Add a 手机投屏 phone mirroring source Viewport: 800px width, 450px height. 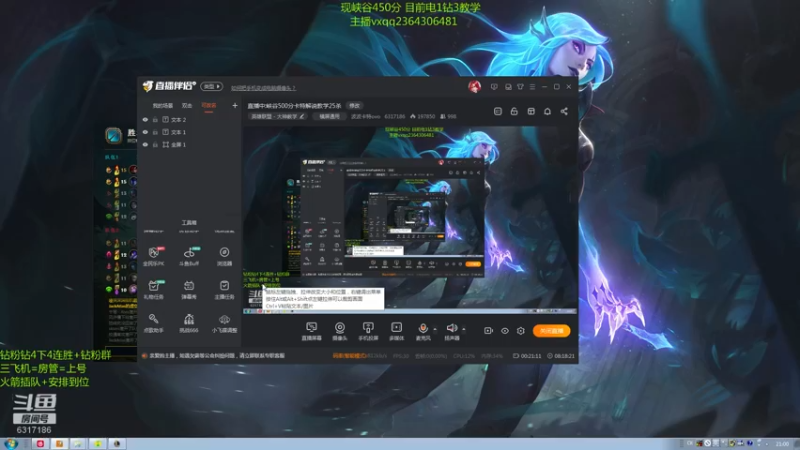(368, 331)
